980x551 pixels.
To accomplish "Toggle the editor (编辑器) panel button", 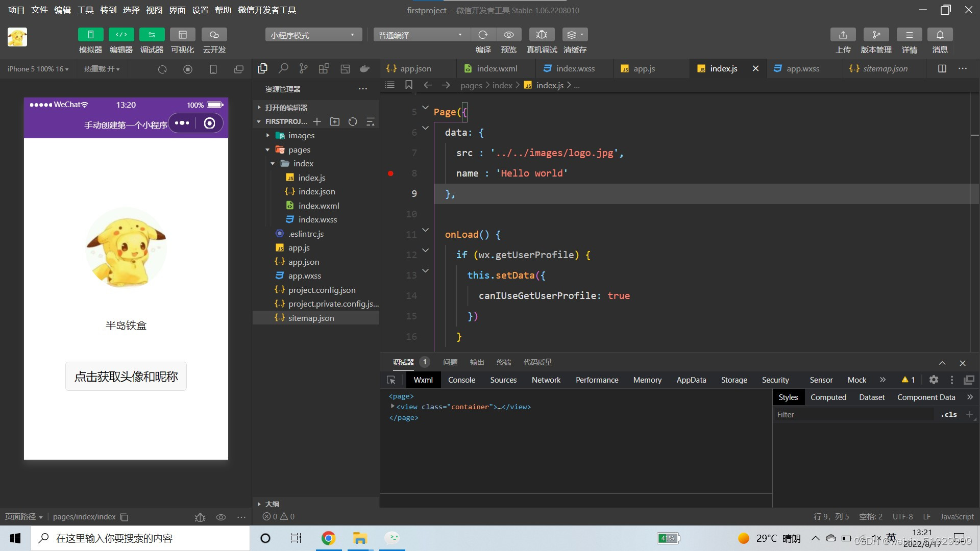I will [121, 35].
